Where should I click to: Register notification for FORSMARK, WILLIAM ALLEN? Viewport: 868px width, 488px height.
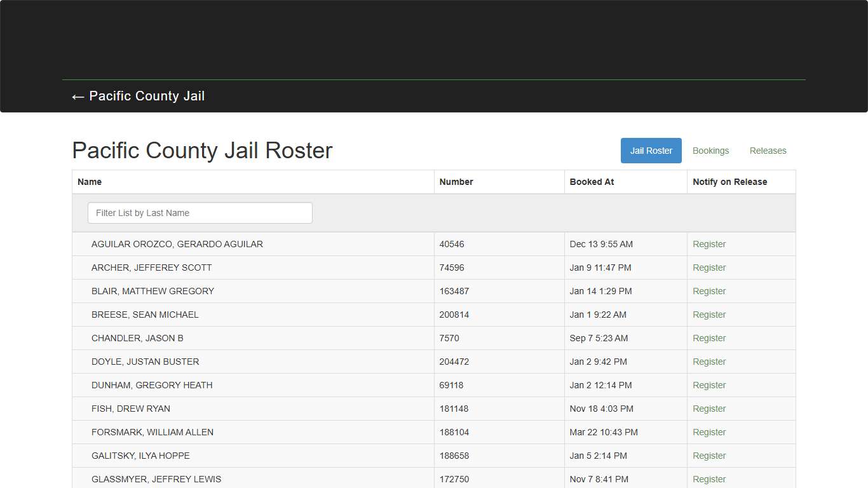coord(709,432)
